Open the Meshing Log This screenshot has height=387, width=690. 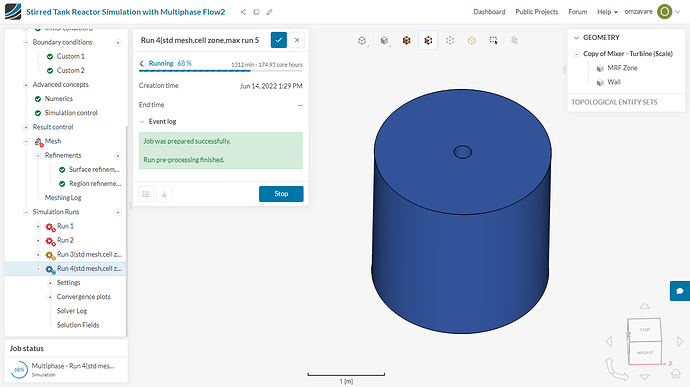[x=63, y=198]
